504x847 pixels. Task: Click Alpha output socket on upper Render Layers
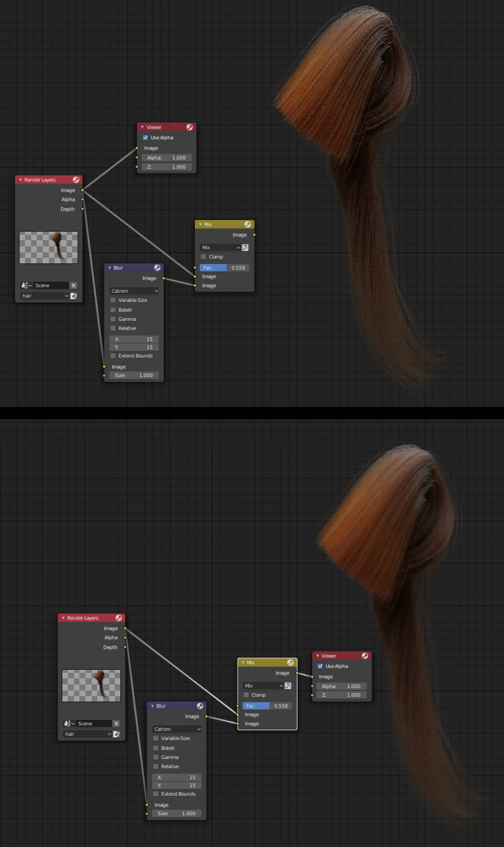[x=82, y=199]
